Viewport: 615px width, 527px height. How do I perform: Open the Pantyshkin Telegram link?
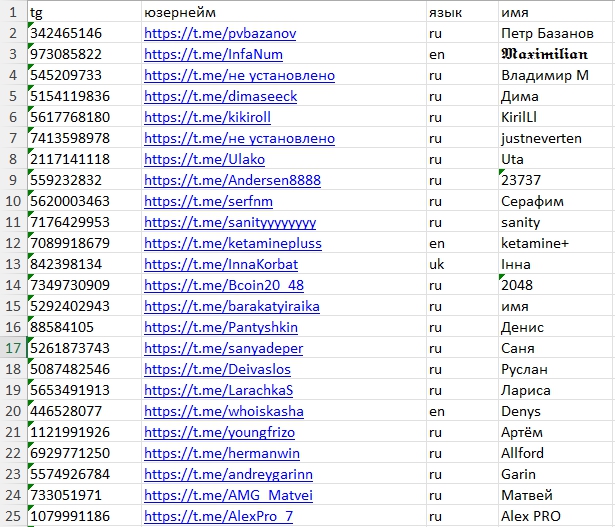[x=221, y=327]
